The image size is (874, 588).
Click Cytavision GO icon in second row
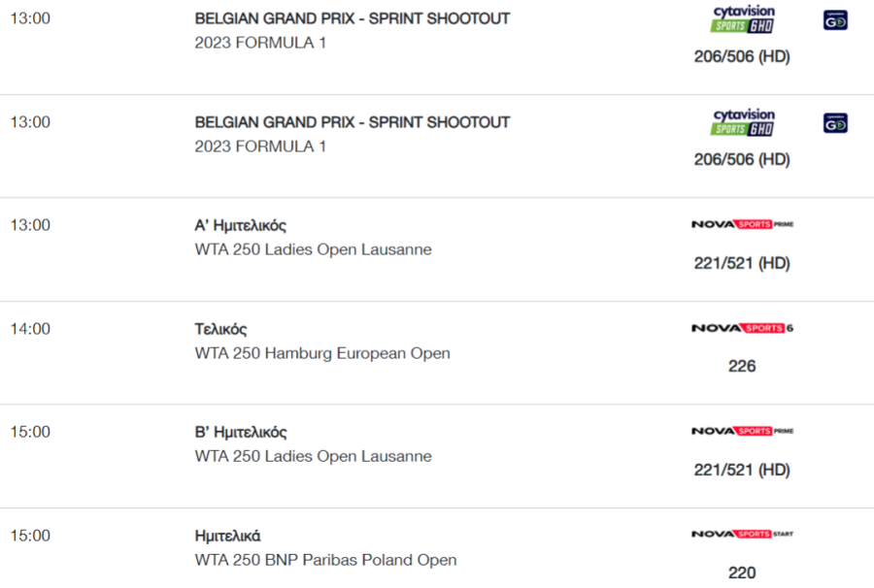coord(835,123)
